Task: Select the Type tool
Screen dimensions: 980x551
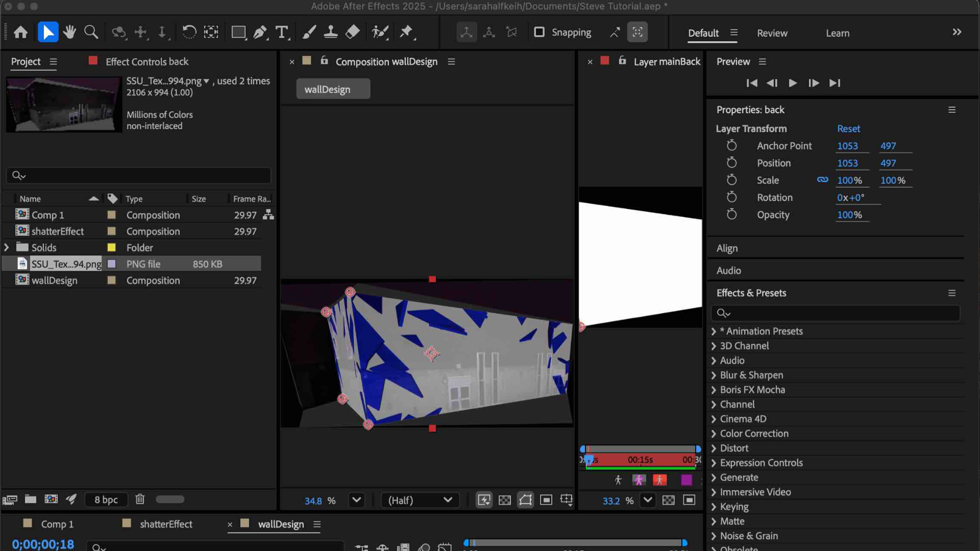Action: tap(282, 32)
